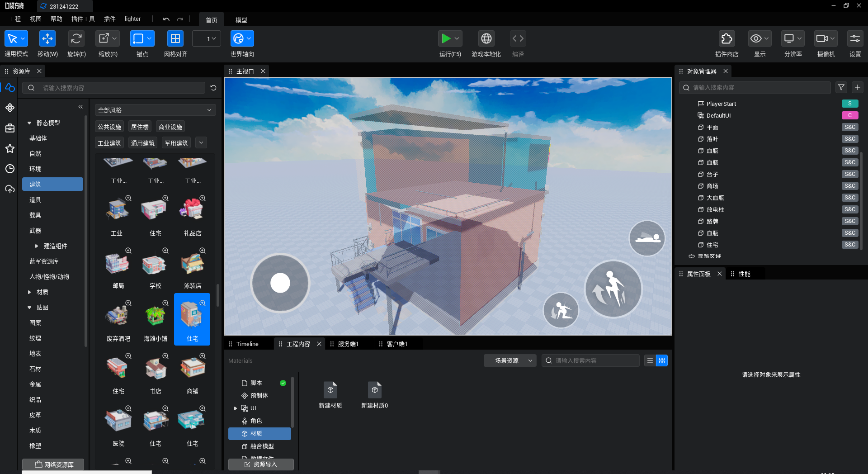Viewport: 868px width, 474px height.
Task: Open the 工程 menu
Action: pos(15,19)
